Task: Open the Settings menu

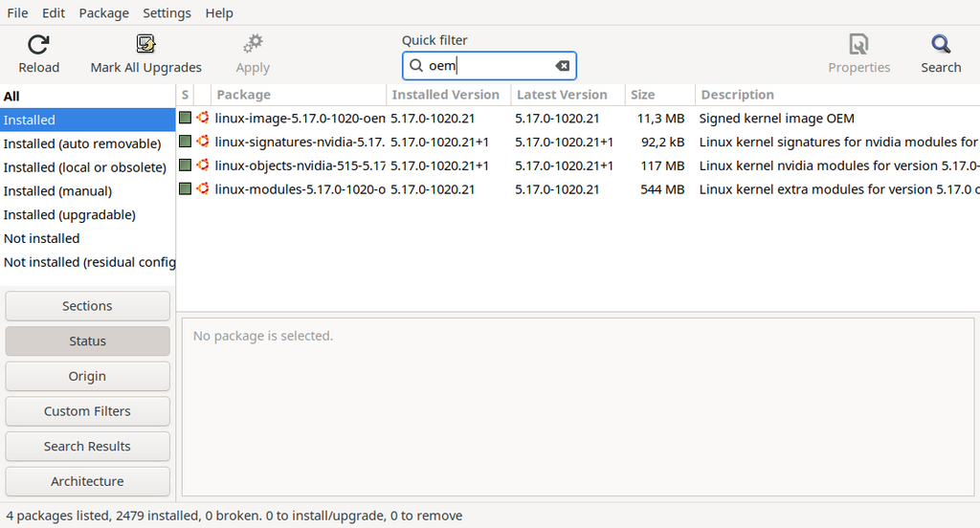Action: coord(167,12)
